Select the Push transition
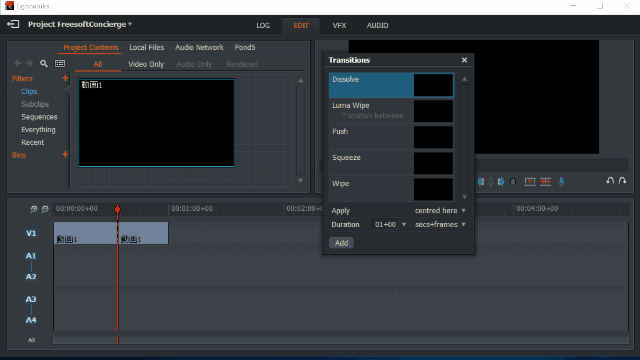 point(391,137)
